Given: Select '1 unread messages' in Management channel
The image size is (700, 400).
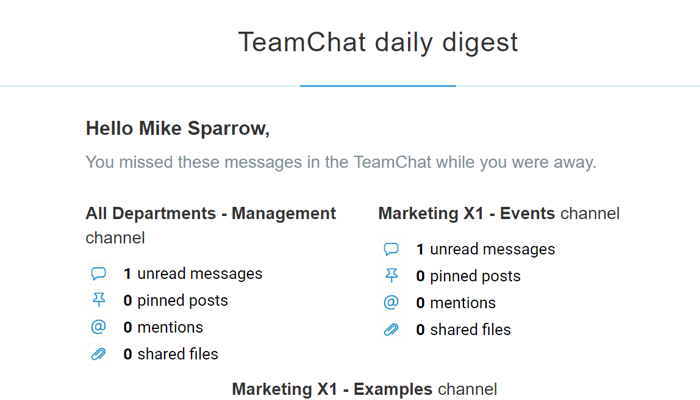Looking at the screenshot, I should [193, 274].
